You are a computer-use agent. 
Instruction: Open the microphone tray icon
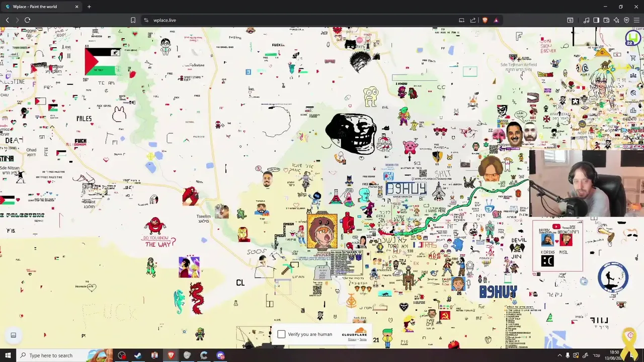[x=568, y=355]
